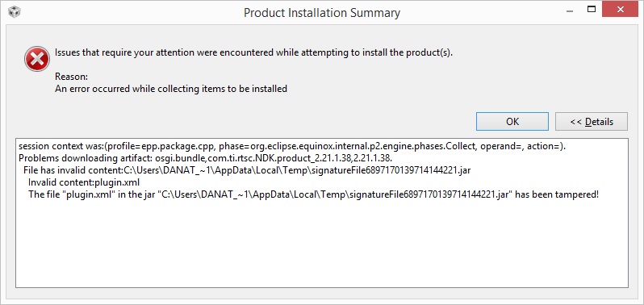Minimize the dialog window
This screenshot has height=305, width=644.
[x=569, y=9]
